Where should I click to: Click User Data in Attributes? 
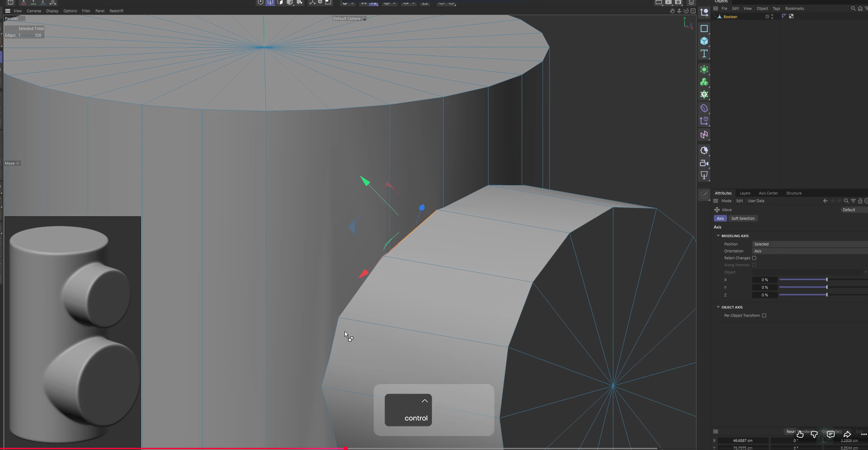point(756,201)
